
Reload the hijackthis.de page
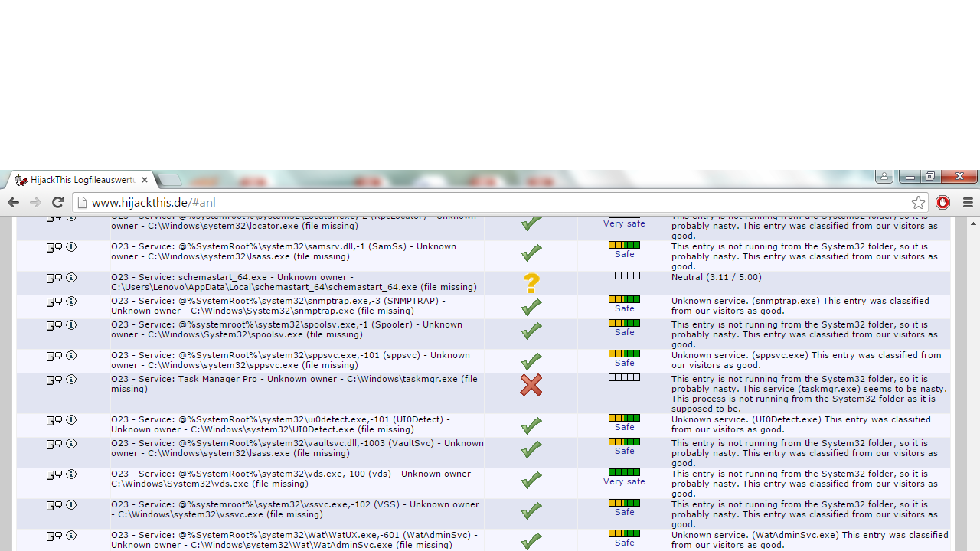click(57, 202)
